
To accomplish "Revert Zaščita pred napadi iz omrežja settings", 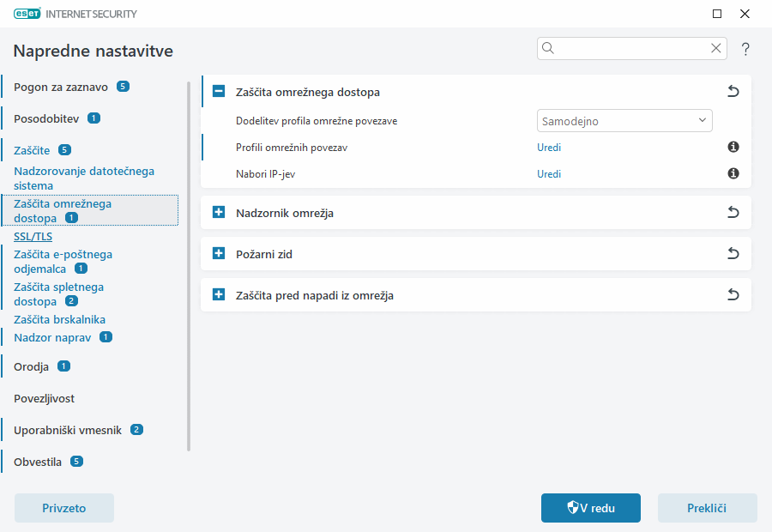I will point(733,295).
